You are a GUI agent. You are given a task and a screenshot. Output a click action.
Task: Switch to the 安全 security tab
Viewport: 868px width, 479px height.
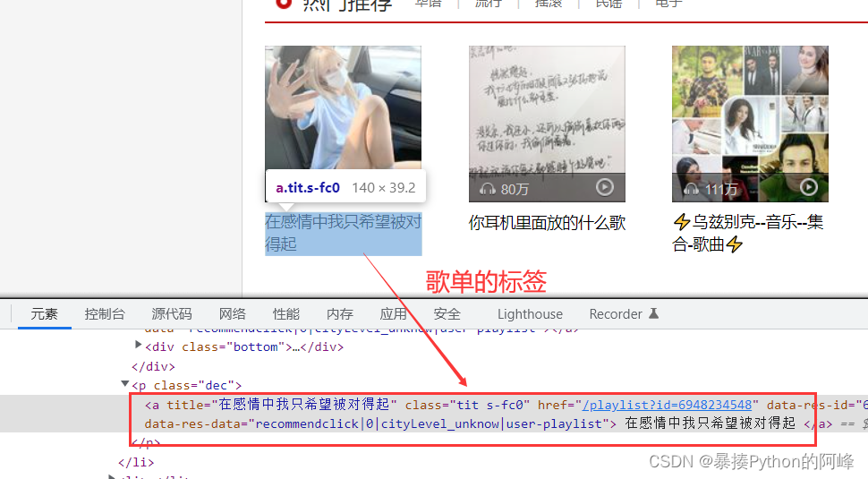[447, 314]
